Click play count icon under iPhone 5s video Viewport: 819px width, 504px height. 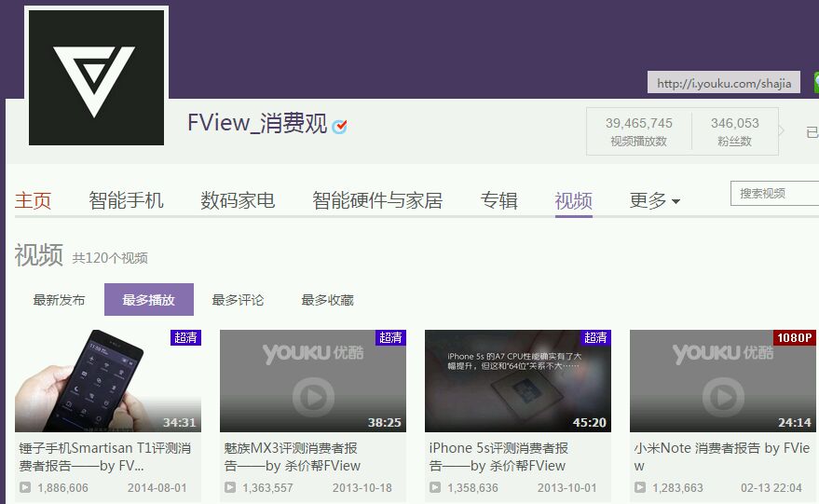click(x=434, y=488)
